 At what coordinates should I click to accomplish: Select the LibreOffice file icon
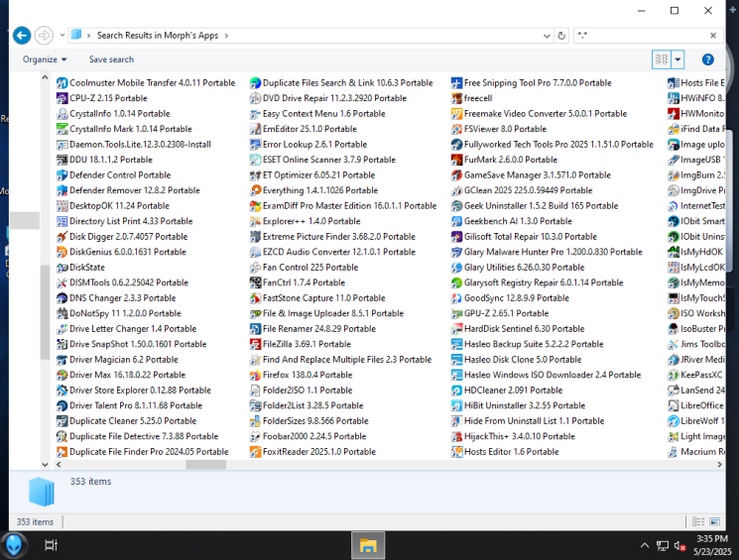673,405
